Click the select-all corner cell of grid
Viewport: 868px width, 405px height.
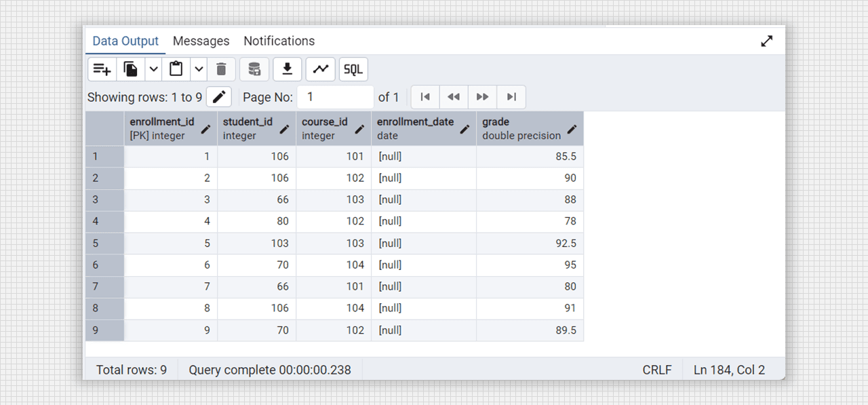(105, 129)
